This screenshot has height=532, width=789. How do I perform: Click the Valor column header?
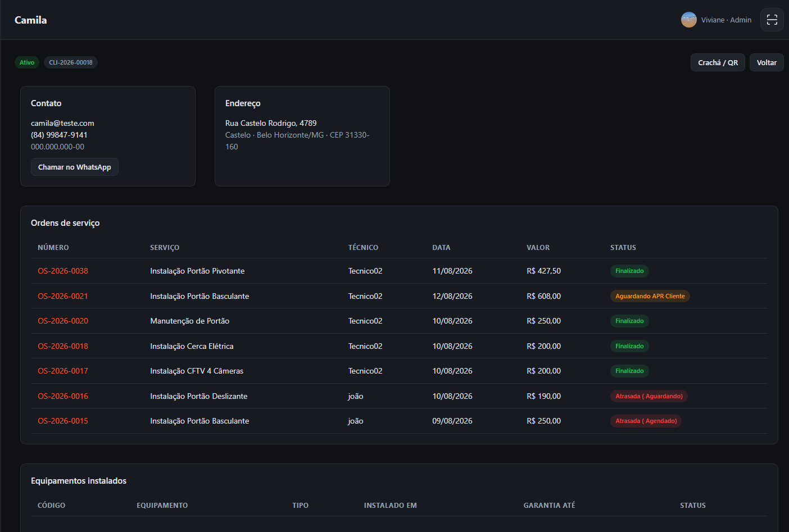click(538, 248)
